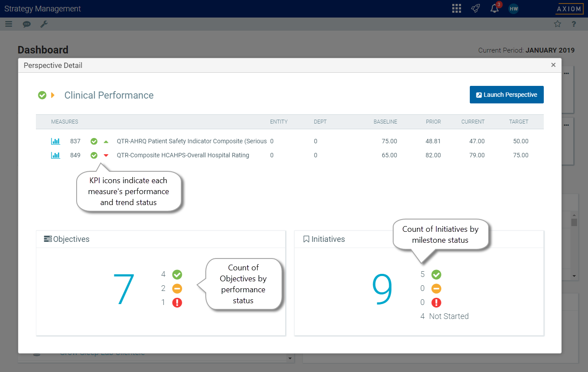
Task: Click Current Period JANUARY 2019 label
Action: [526, 50]
